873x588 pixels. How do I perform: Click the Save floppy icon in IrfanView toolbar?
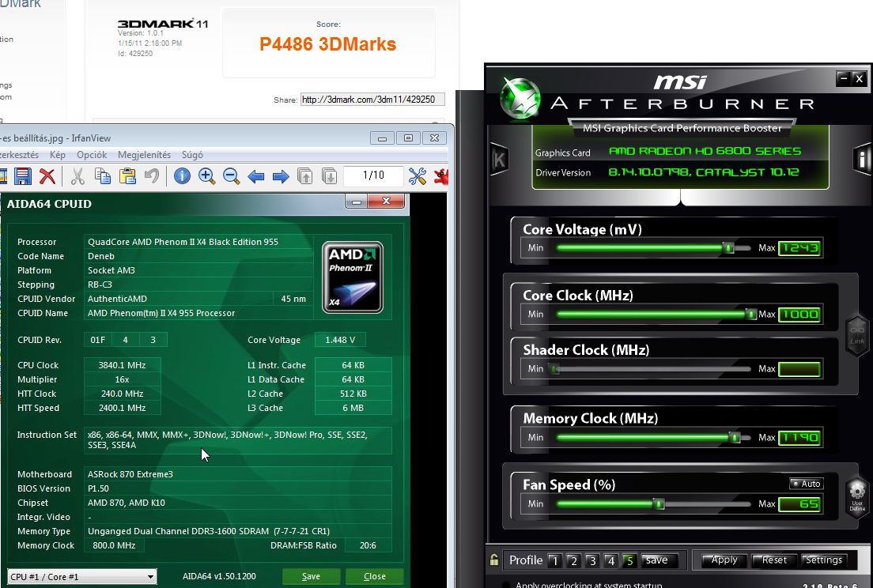tap(23, 176)
